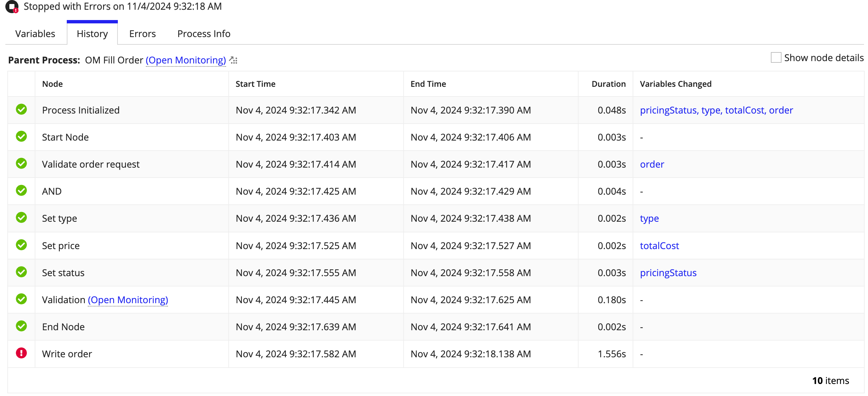Click green check icon for Validation row
The width and height of the screenshot is (868, 396).
tap(21, 299)
